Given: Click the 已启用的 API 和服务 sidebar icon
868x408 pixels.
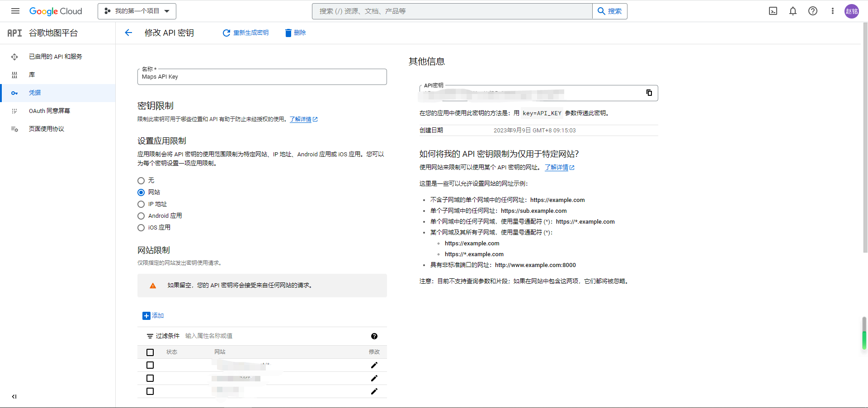Looking at the screenshot, I should 14,56.
